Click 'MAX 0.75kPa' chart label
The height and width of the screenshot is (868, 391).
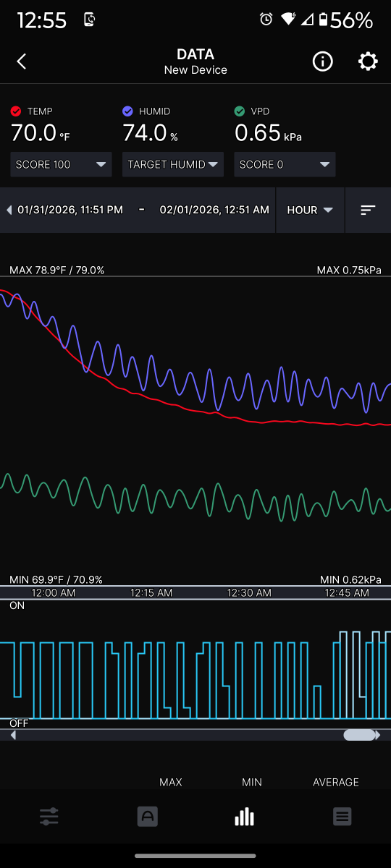(x=349, y=270)
